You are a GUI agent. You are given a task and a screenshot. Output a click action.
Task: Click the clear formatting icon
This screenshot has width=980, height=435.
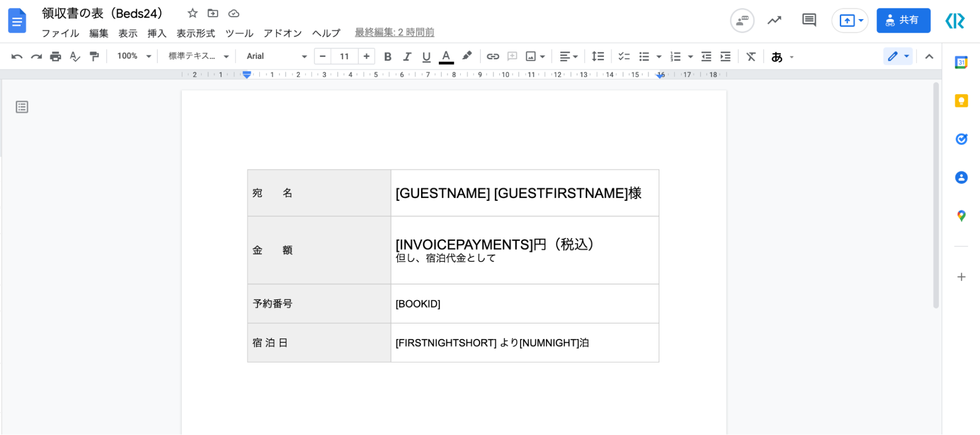751,56
